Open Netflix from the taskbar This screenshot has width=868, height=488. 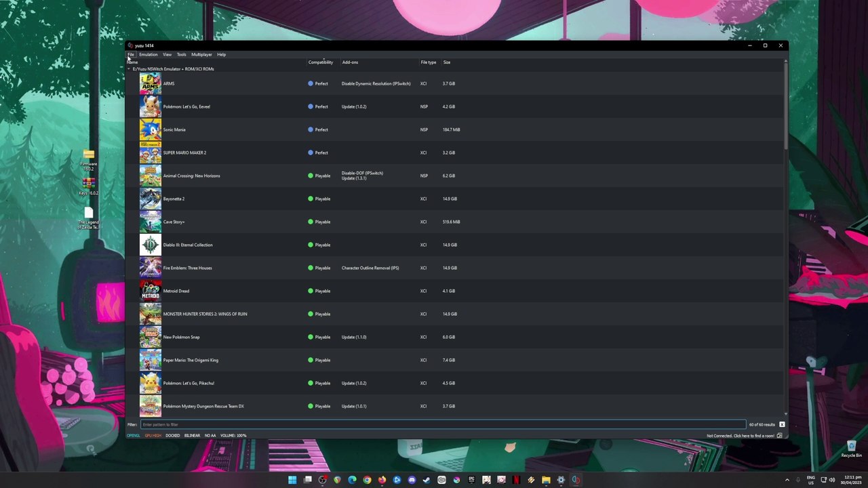click(x=516, y=480)
